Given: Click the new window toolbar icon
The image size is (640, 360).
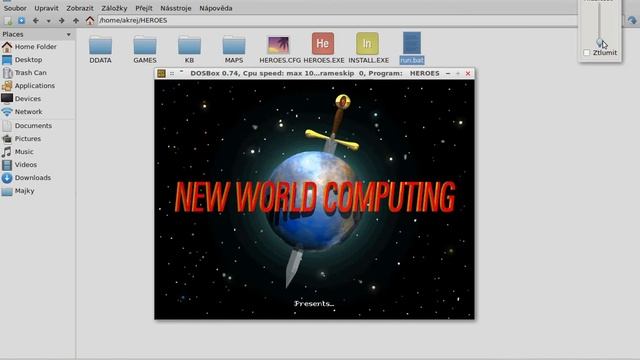Looking at the screenshot, I should [x=8, y=20].
